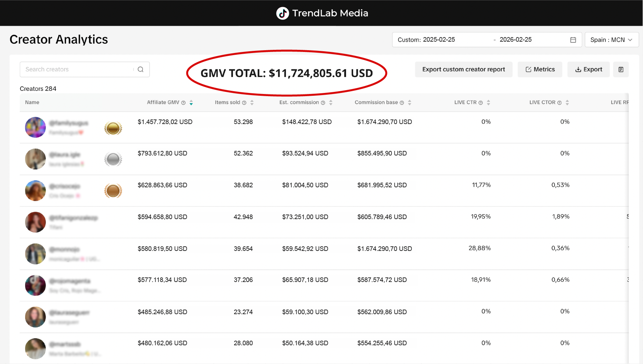Open the calendar date picker

pyautogui.click(x=573, y=40)
